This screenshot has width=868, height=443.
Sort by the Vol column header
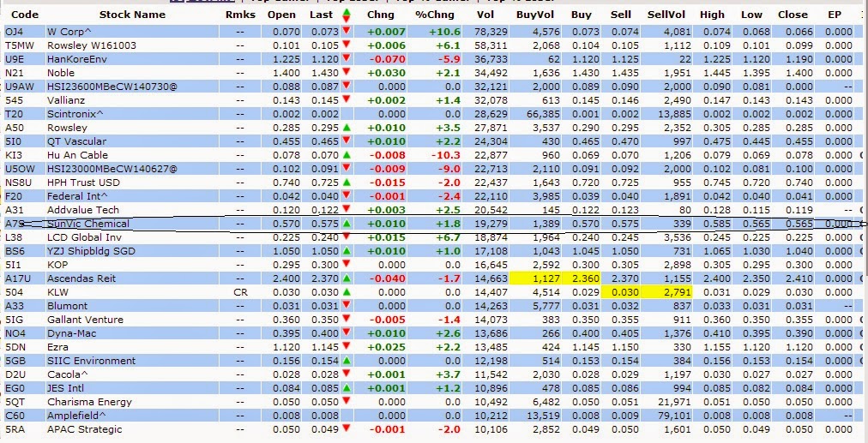[x=485, y=15]
